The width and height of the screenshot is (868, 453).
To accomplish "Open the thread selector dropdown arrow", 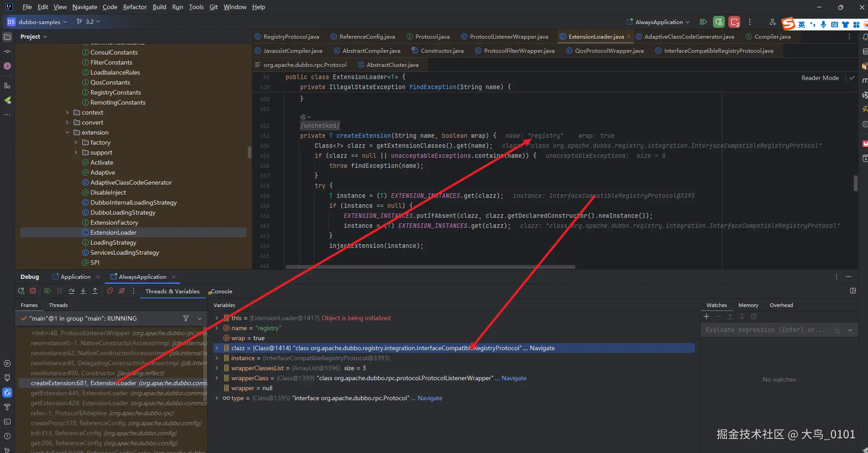I will click(200, 318).
